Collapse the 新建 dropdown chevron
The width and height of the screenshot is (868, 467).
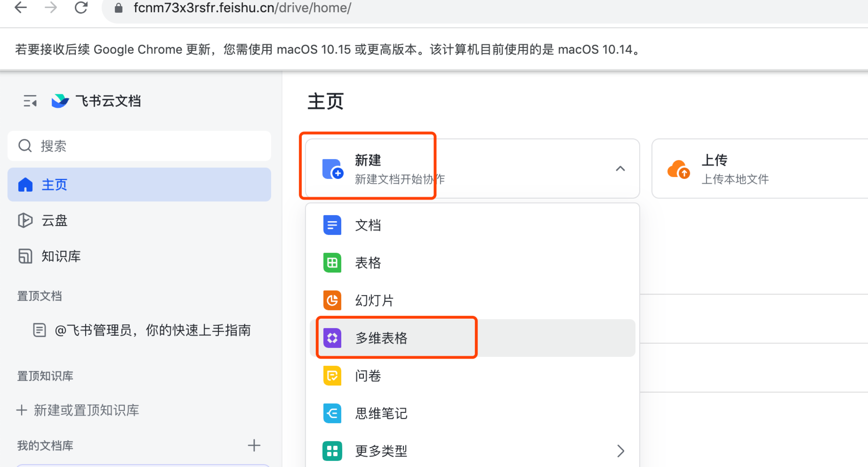point(620,169)
